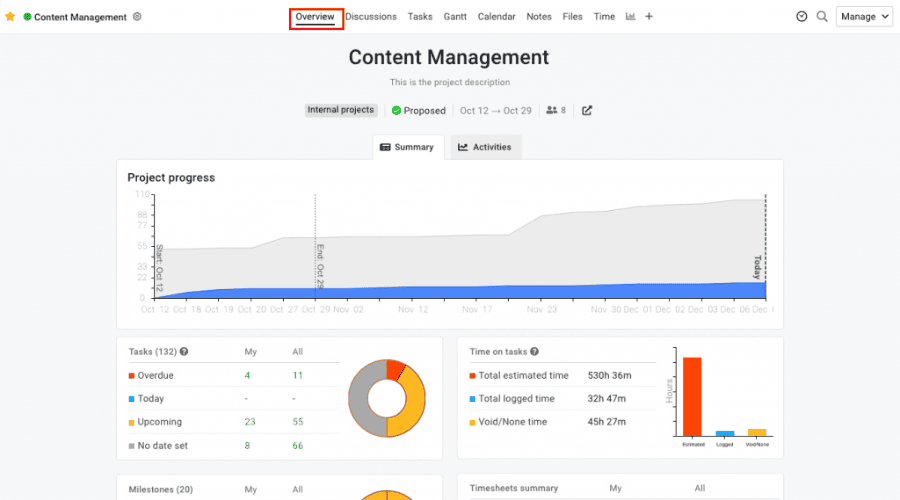
Task: Click the Project progress heading
Action: pos(171,178)
